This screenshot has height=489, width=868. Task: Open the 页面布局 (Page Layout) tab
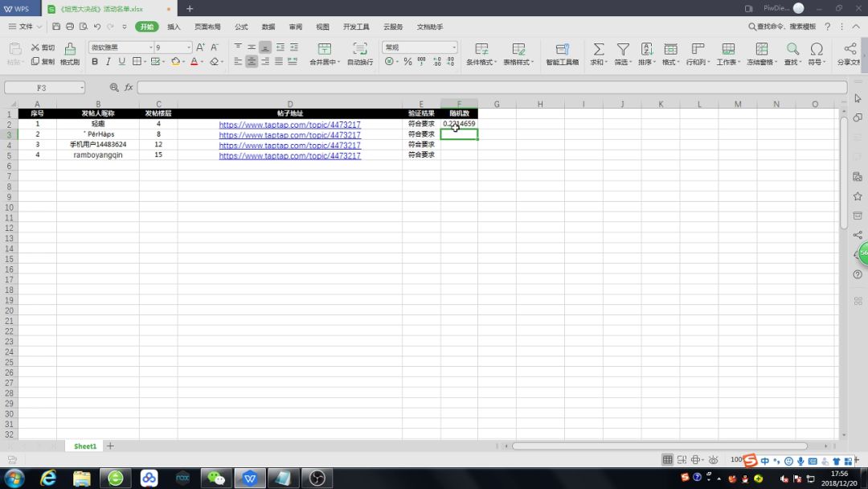207,27
